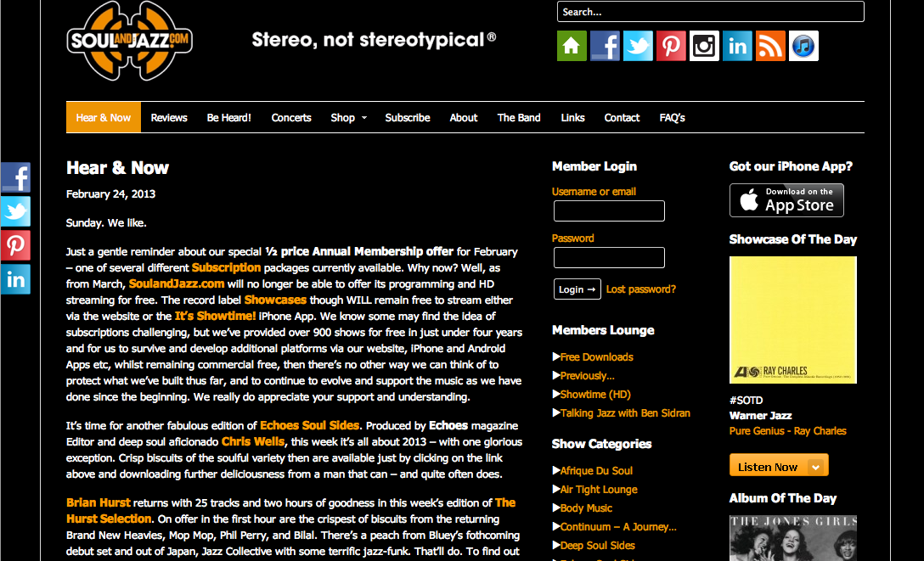
Task: Click the #SOTD text
Action: pyautogui.click(x=746, y=401)
